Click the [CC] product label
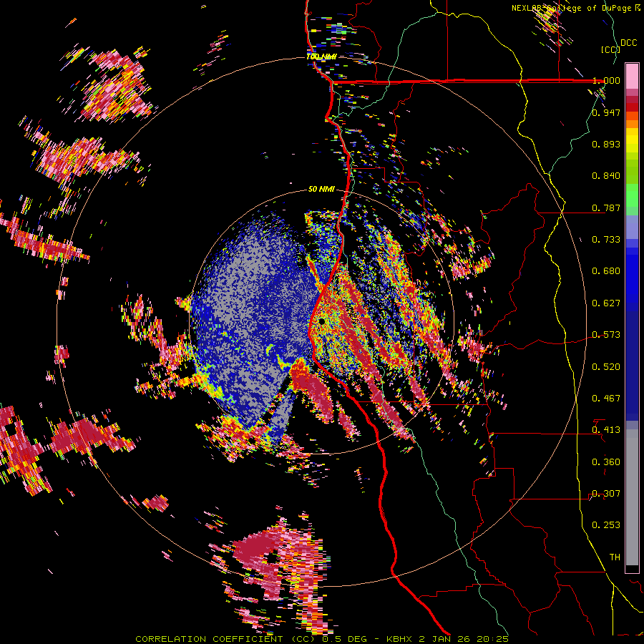 [x=610, y=49]
